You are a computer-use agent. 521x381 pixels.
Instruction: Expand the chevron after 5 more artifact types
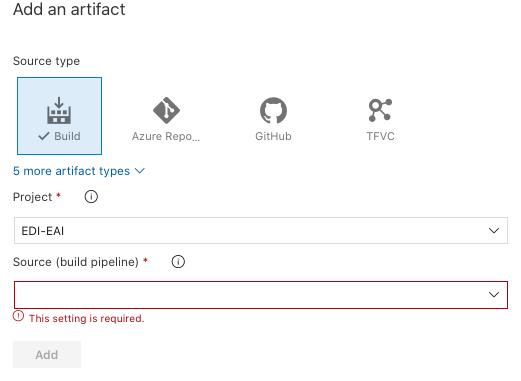(140, 171)
